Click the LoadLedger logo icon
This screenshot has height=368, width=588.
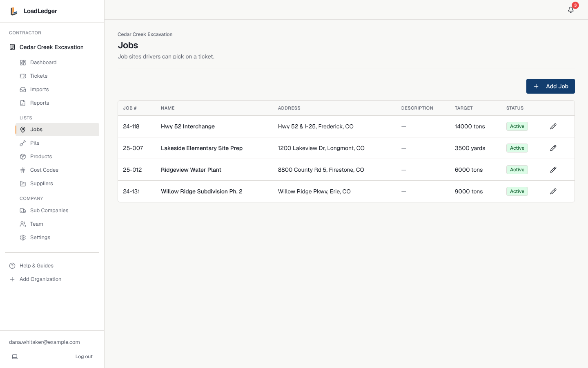[x=14, y=11]
